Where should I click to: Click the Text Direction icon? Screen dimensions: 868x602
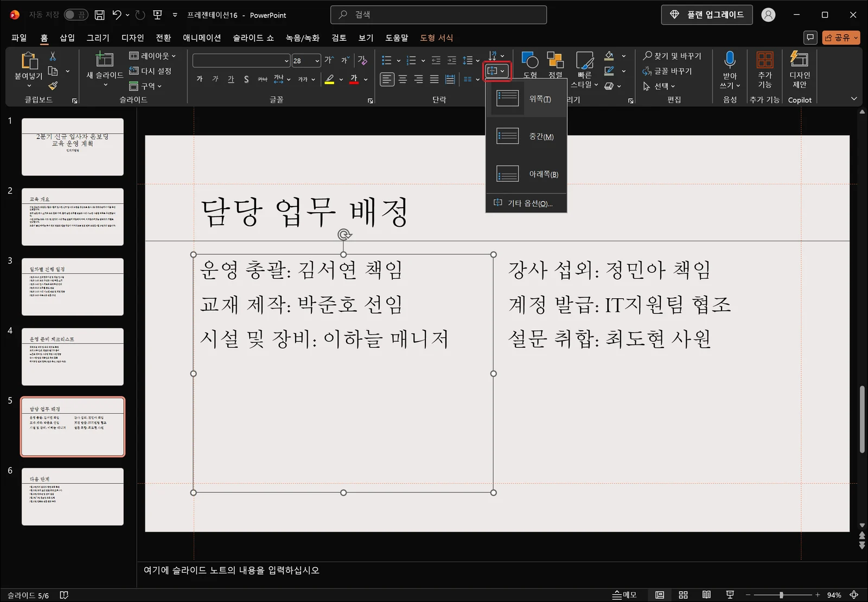[x=493, y=55]
